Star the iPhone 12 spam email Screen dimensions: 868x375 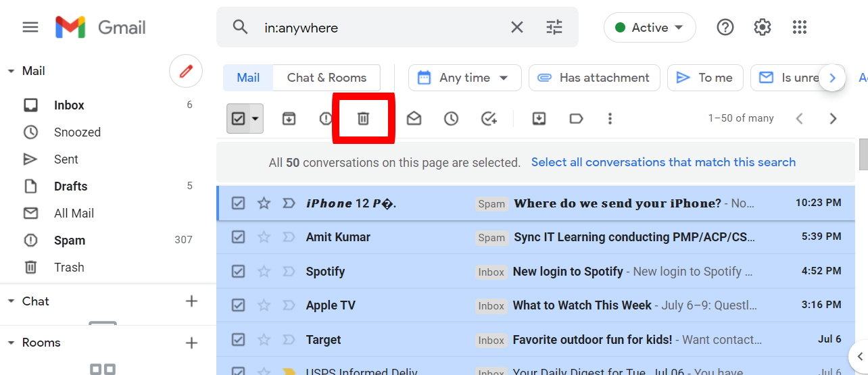coord(264,203)
